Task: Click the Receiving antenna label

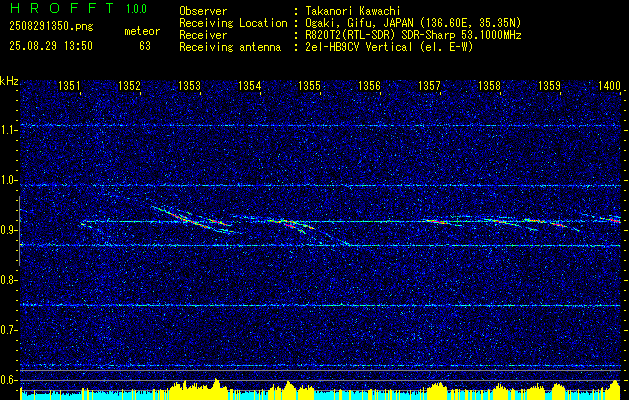Action: click(x=230, y=47)
